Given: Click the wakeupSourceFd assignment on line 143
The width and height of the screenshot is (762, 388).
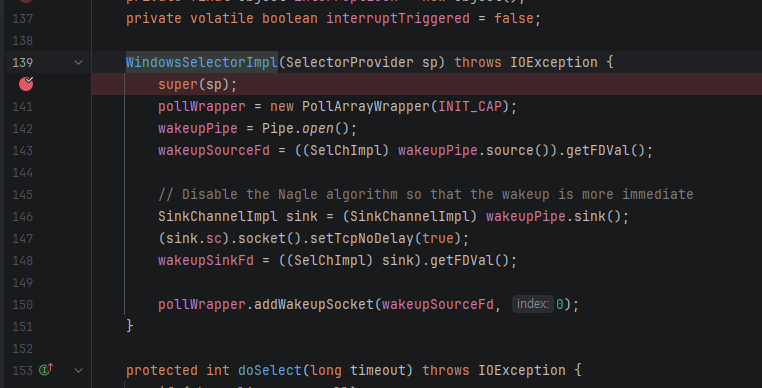Looking at the screenshot, I should pos(214,150).
